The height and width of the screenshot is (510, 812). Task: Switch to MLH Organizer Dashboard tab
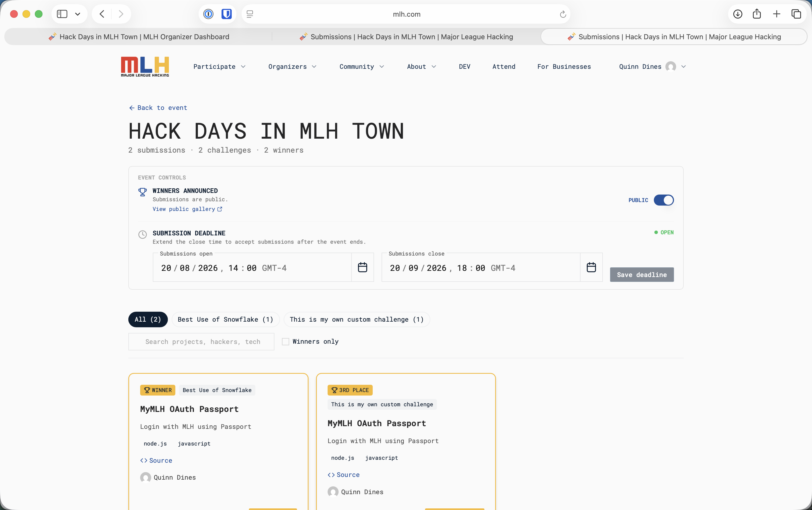click(x=138, y=37)
